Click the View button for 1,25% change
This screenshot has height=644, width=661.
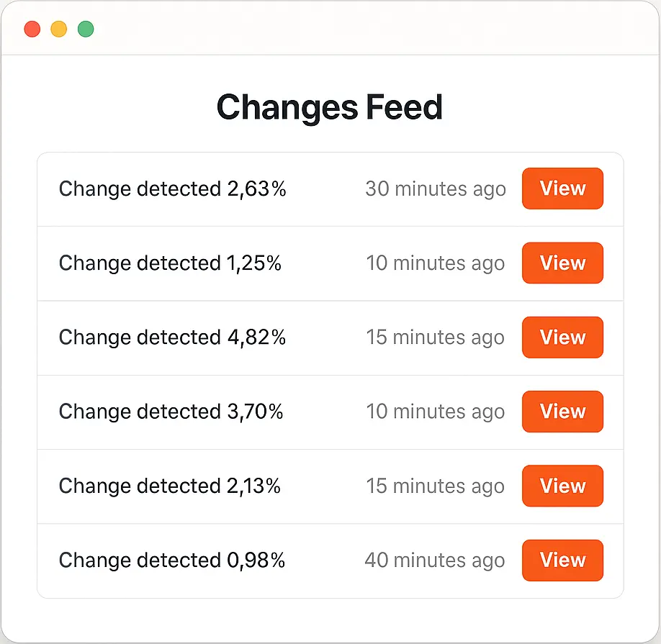pyautogui.click(x=562, y=263)
